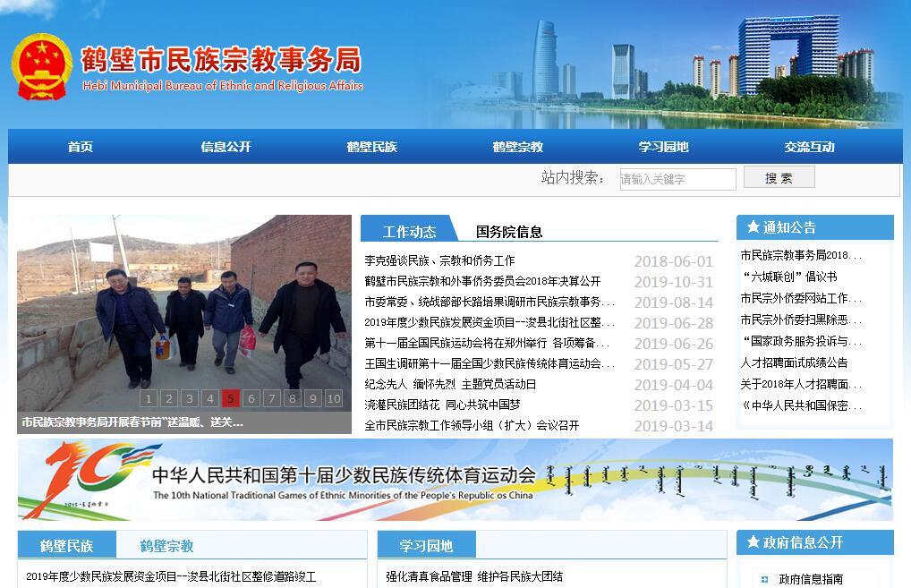Click the 10th National Traditional Games banner
The width and height of the screenshot is (911, 588).
pos(455,480)
